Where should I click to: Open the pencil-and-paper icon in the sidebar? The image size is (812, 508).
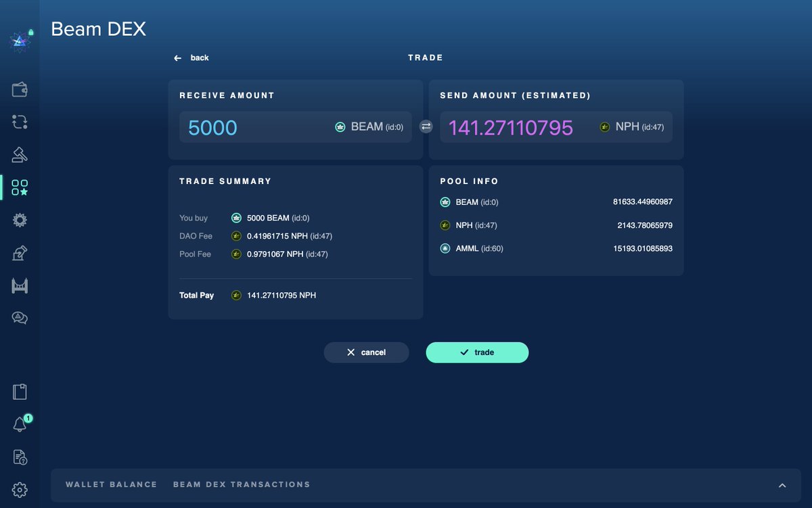pos(20,253)
